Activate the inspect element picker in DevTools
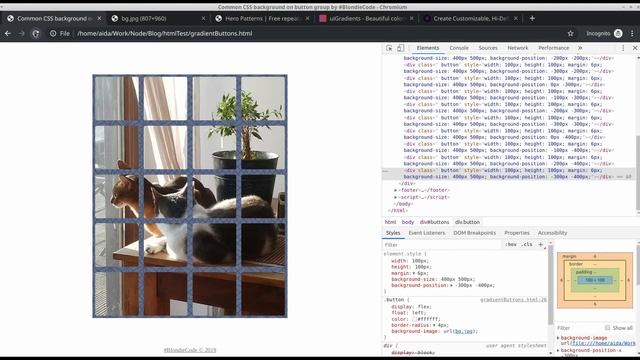Viewport: 640px width, 360px height. 389,48
